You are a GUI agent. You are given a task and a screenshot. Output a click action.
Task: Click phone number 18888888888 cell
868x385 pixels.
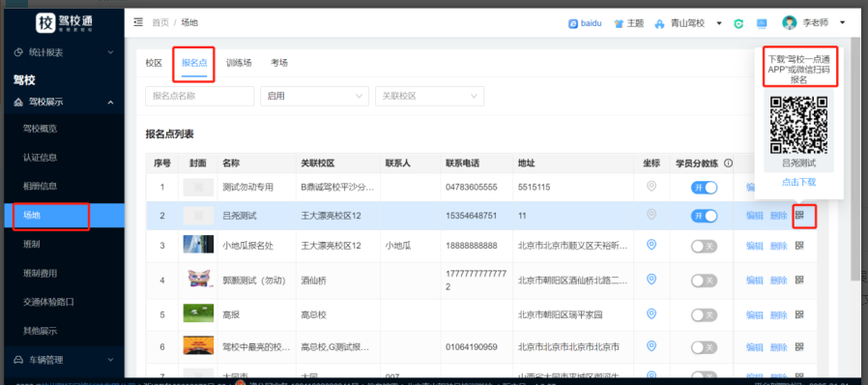point(471,246)
